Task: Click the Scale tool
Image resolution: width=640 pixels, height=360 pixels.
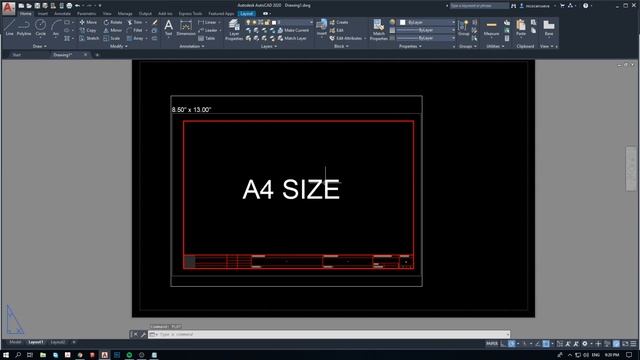Action: pyautogui.click(x=111, y=38)
